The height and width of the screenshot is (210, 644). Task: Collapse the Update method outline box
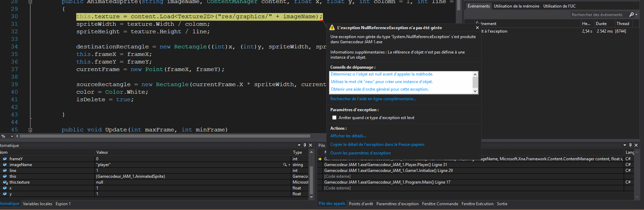[30, 130]
